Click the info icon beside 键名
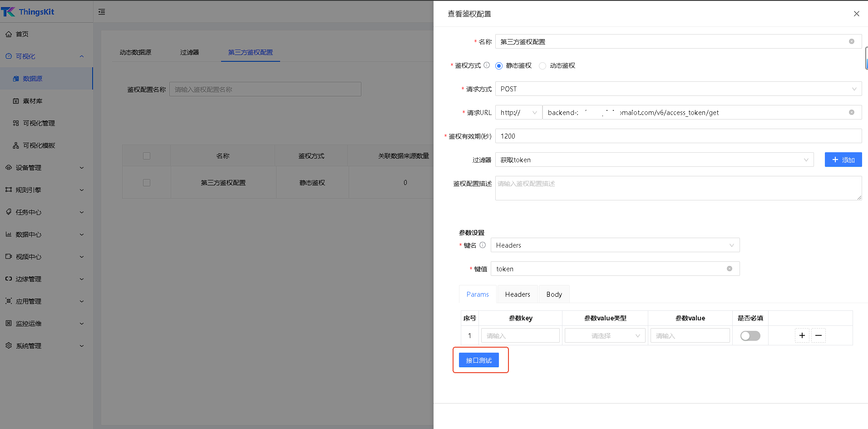868x429 pixels. coord(483,245)
